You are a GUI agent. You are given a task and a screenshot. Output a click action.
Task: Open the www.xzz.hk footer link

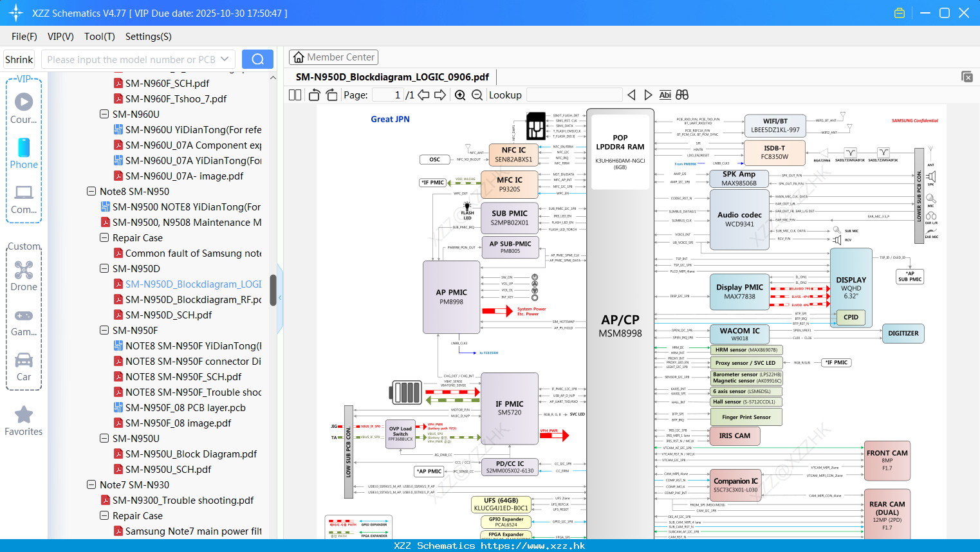533,546
